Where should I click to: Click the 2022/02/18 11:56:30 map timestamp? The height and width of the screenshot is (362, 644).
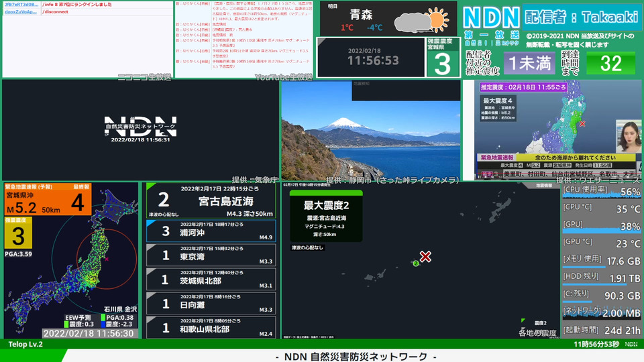pyautogui.click(x=89, y=333)
